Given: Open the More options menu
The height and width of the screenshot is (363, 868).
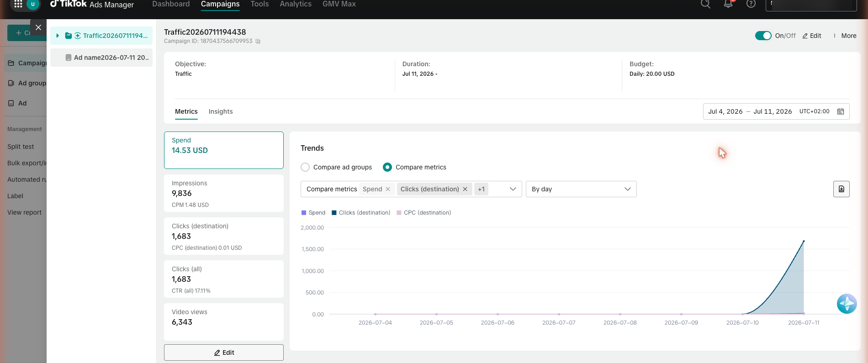Looking at the screenshot, I should (844, 36).
